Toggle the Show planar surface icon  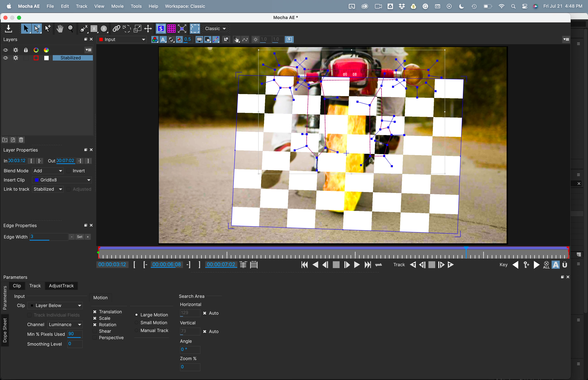[x=161, y=29]
